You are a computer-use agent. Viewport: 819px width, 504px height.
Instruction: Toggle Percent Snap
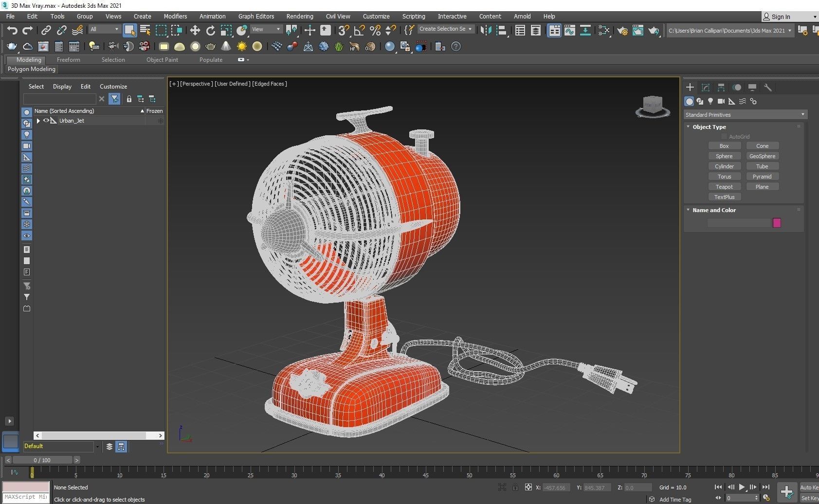coord(375,31)
